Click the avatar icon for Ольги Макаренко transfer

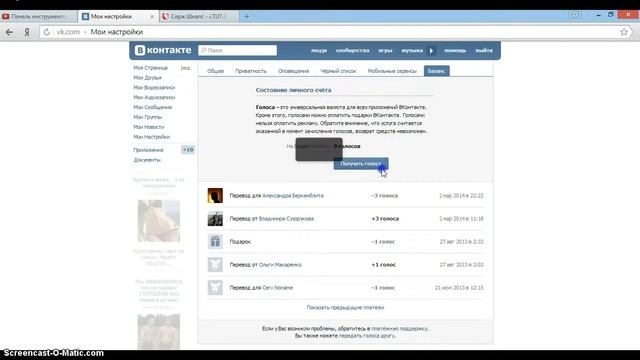point(215,265)
